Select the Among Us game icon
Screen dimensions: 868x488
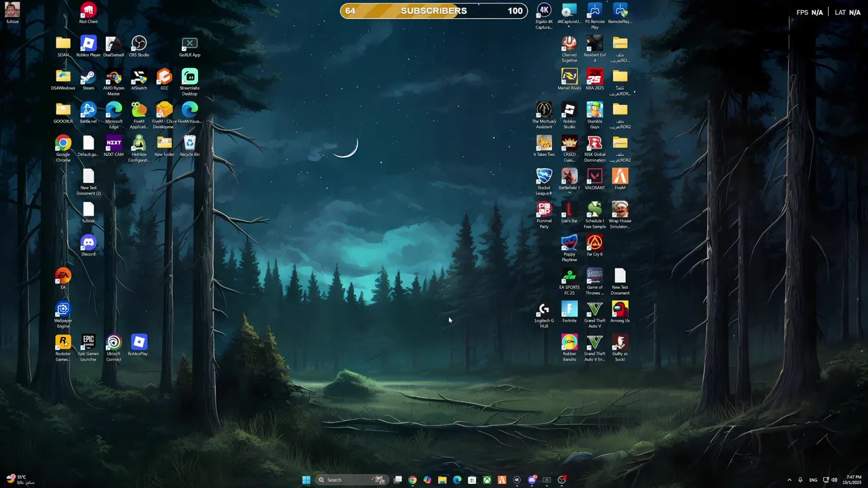click(x=620, y=312)
